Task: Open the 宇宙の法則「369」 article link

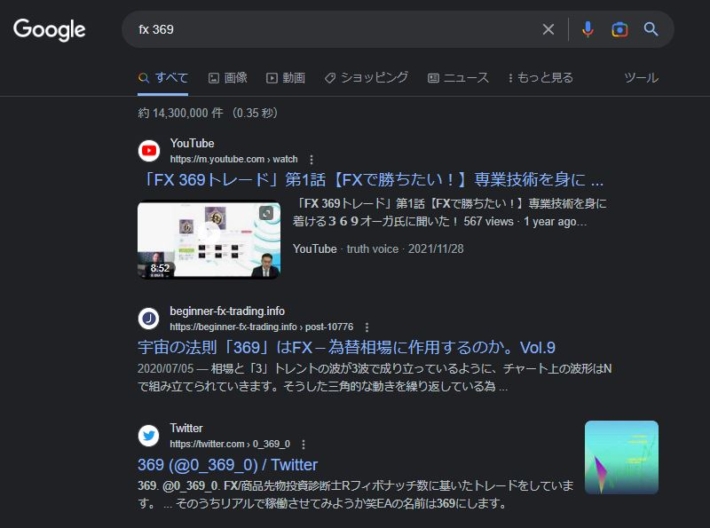Action: tap(346, 348)
